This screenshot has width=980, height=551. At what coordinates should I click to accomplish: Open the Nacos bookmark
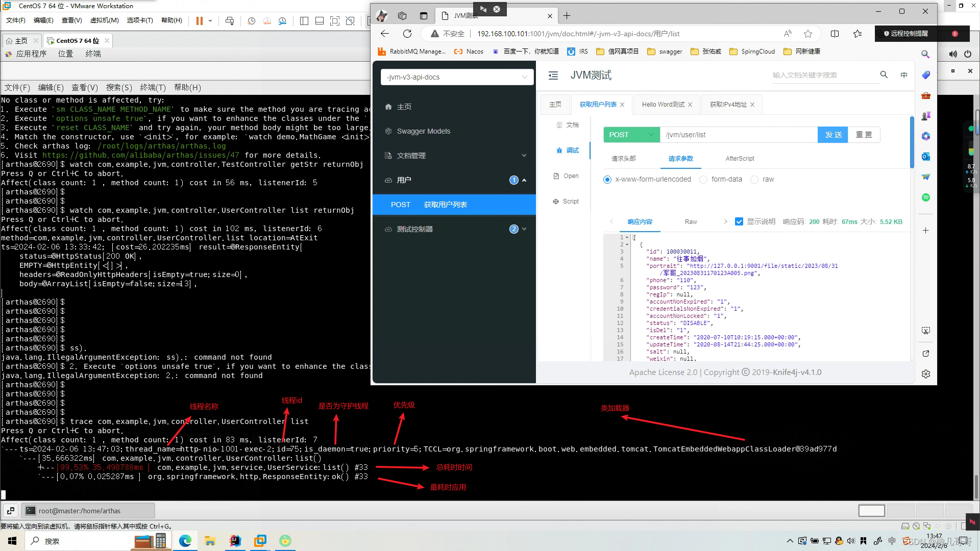click(x=469, y=52)
